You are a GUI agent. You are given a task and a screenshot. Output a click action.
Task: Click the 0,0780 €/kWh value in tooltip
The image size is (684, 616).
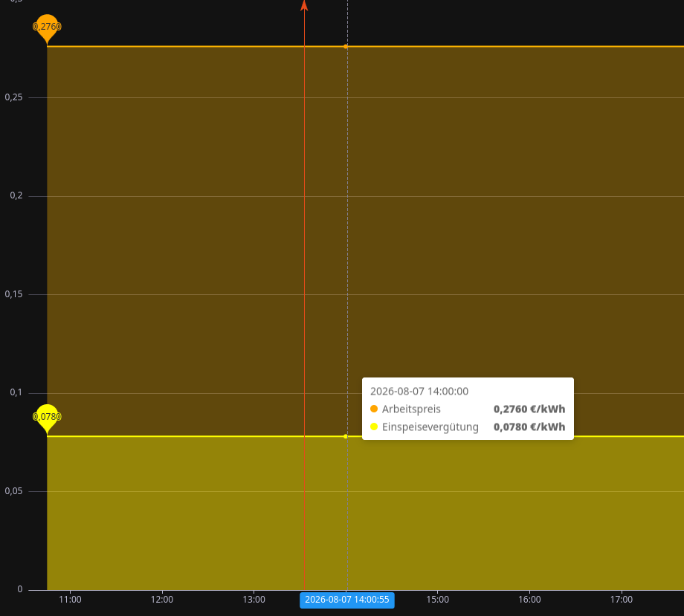529,427
